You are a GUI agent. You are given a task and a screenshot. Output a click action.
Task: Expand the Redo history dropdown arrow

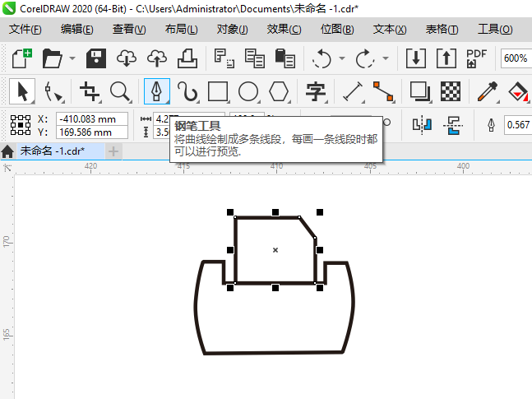[385, 58]
